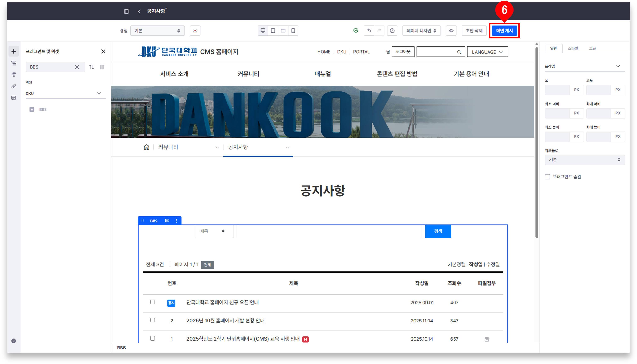The width and height of the screenshot is (637, 364).
Task: Open BBS fragment options (three dots)
Action: (x=176, y=221)
